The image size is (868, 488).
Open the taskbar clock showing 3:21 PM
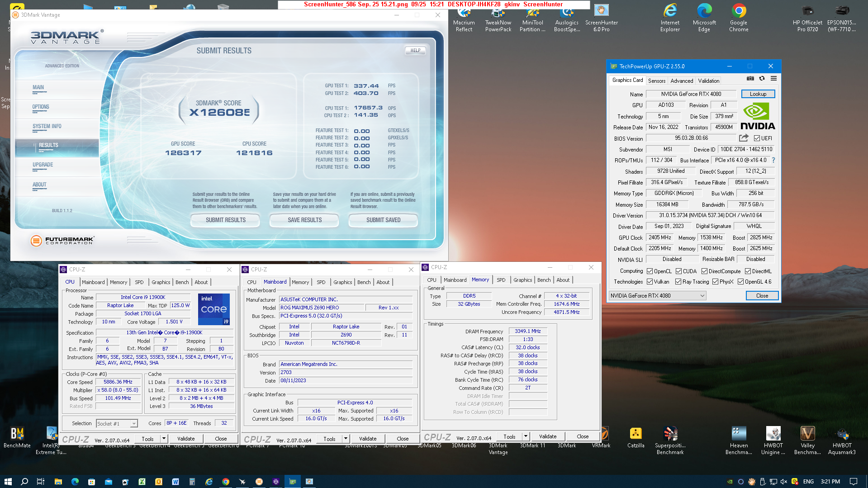point(830,481)
